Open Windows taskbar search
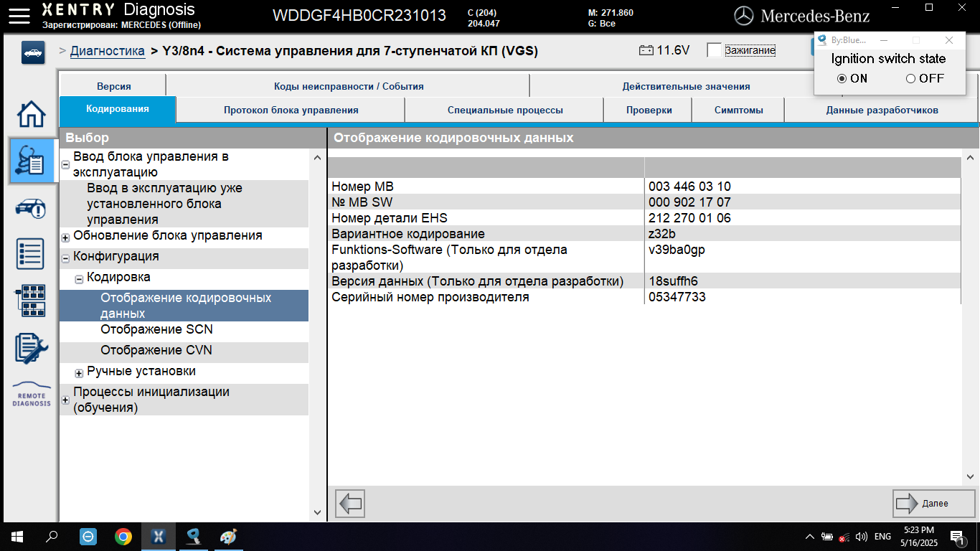Image resolution: width=980 pixels, height=551 pixels. (52, 536)
